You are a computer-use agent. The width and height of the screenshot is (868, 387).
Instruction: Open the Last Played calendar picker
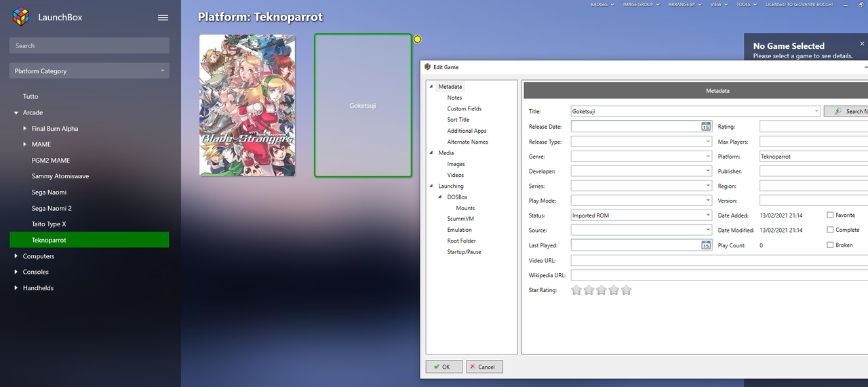(x=705, y=245)
